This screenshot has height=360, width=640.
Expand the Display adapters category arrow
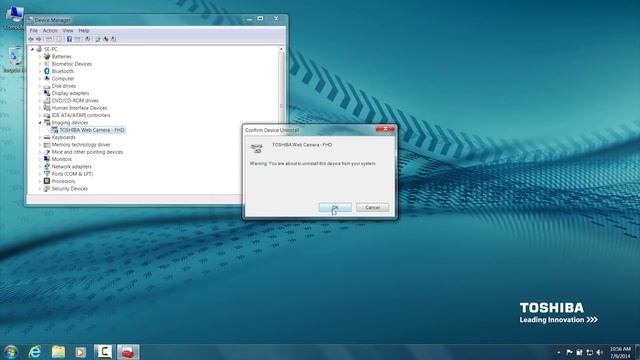point(40,93)
